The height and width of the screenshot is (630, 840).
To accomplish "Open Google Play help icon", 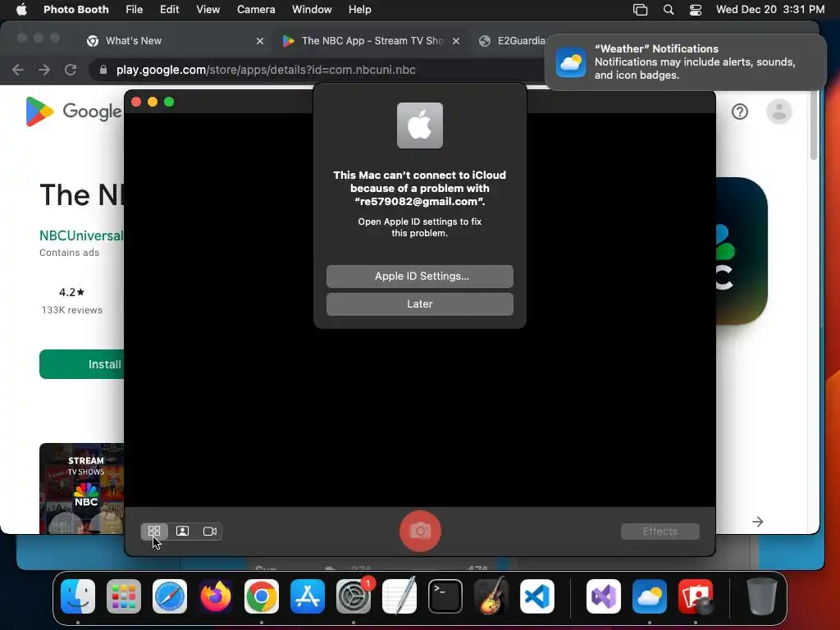I will (x=740, y=112).
